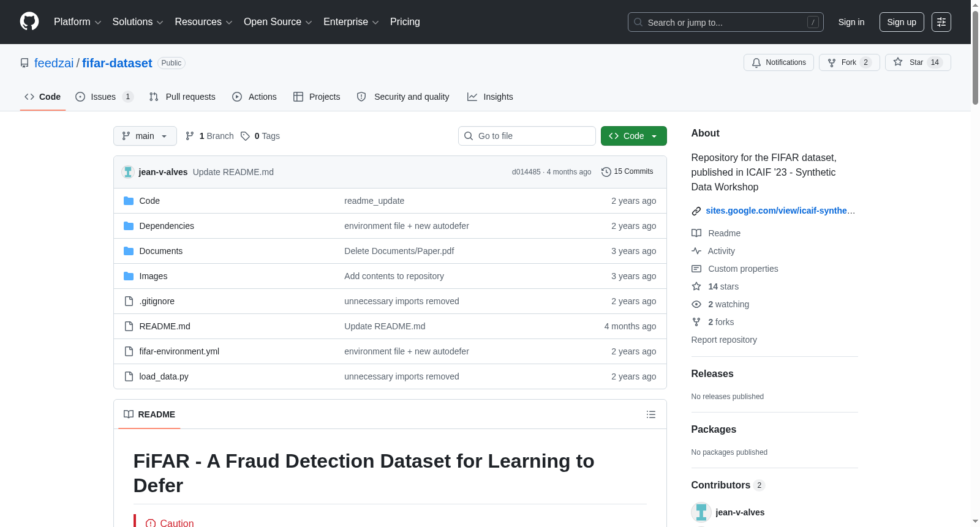Open the fifar-dataset repository name link

tap(117, 63)
